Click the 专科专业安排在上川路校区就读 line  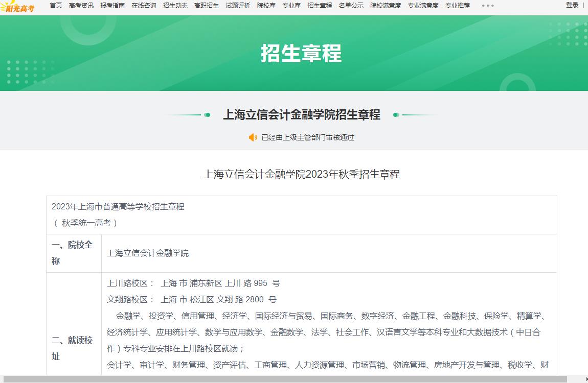click(176, 349)
